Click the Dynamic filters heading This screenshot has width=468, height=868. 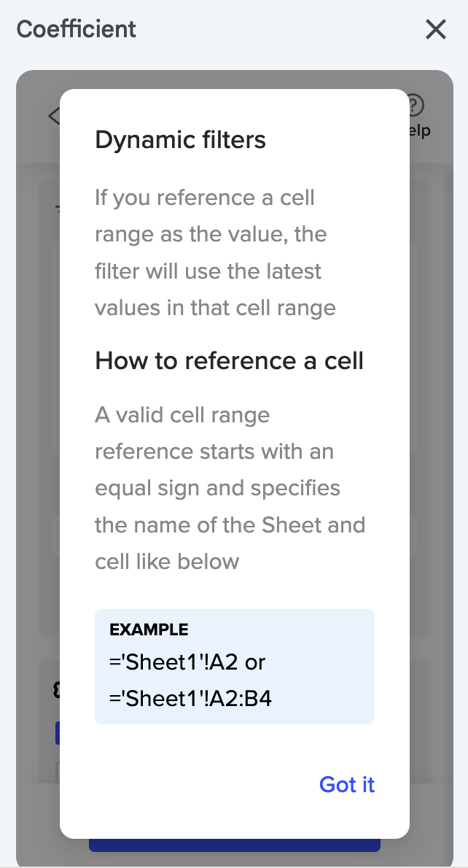180,139
